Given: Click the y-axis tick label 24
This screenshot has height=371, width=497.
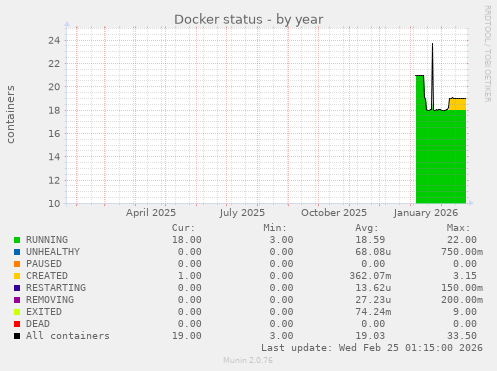Looking at the screenshot, I should tap(54, 41).
